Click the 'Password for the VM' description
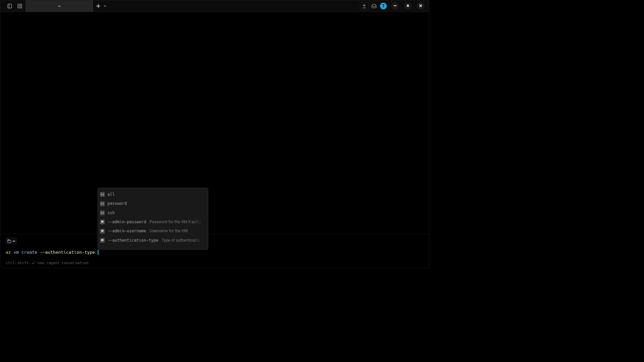 (175, 222)
